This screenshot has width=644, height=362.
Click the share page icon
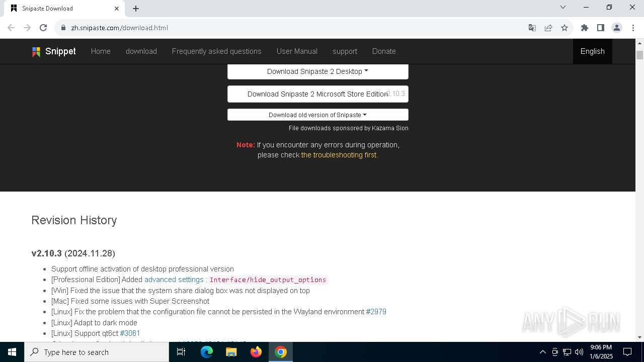coord(548,28)
